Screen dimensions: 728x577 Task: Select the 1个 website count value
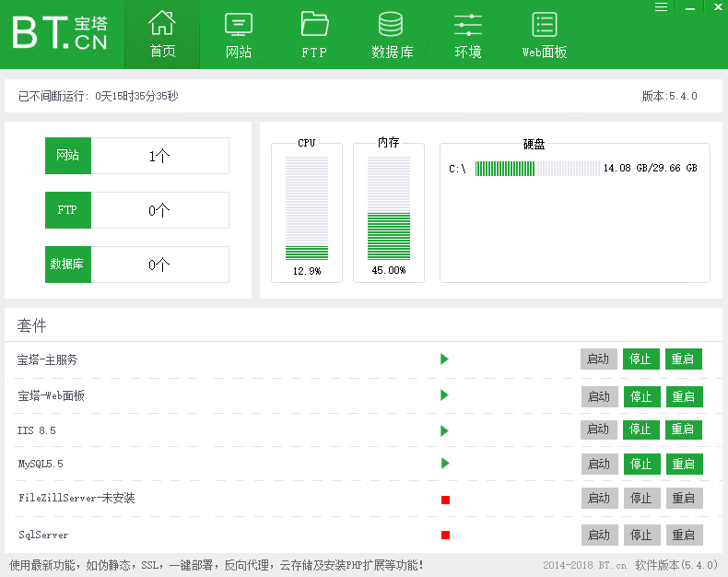(159, 156)
